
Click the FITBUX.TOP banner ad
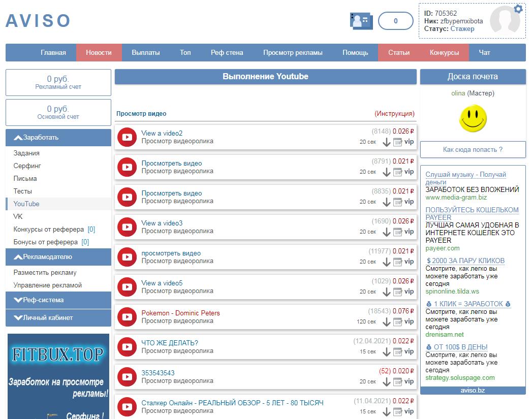coord(58,376)
